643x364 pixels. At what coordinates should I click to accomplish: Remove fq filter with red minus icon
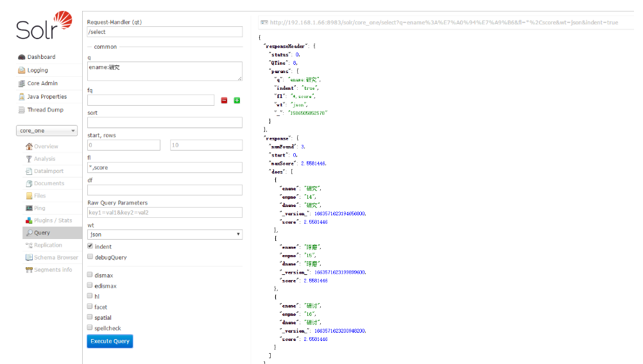click(225, 101)
